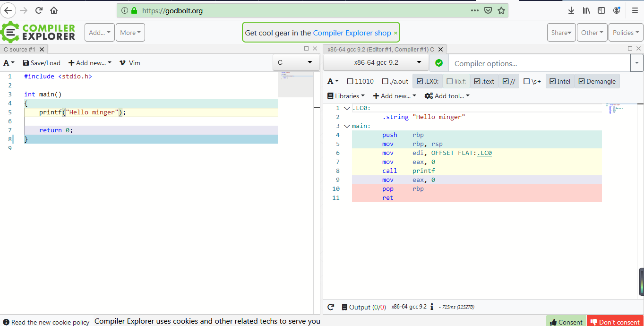Viewport: 644px width, 326px height.
Task: Maximize the compiler output pane
Action: tap(630, 49)
